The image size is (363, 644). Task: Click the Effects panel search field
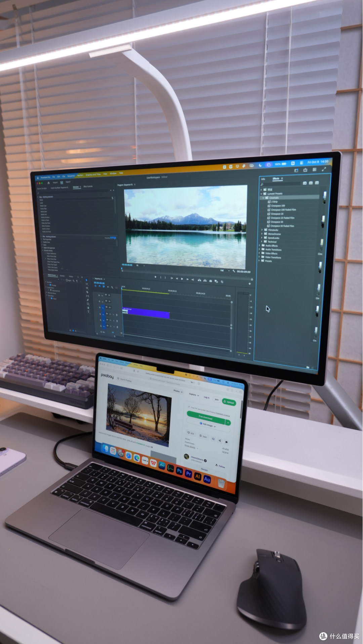281,184
